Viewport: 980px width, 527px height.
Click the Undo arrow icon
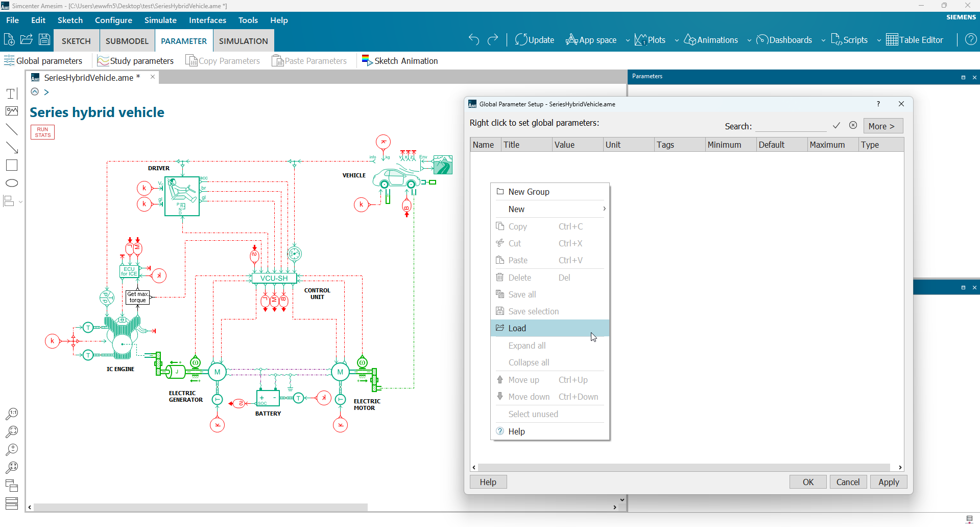(x=474, y=40)
